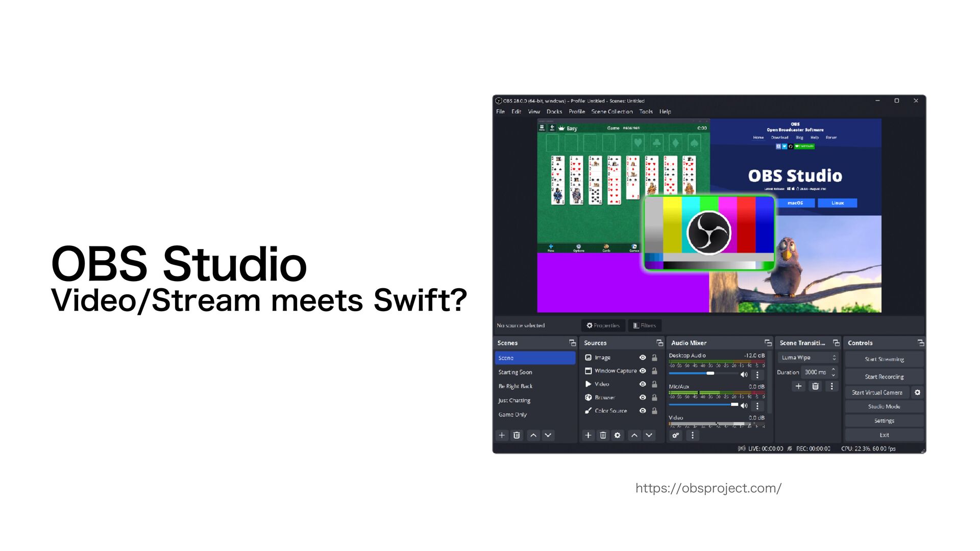Click the OBS logo in preview
Viewport: 980px width, 551px height.
pos(709,233)
